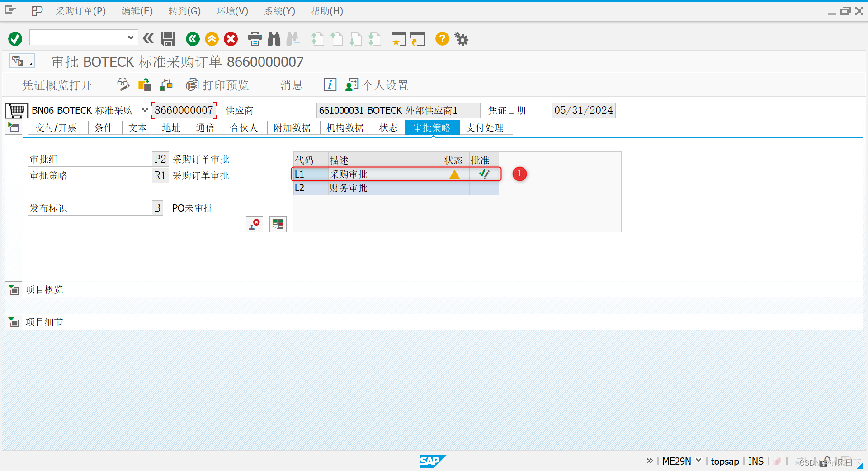Open the BN06 order type dropdown
The height and width of the screenshot is (471, 868).
pos(145,110)
